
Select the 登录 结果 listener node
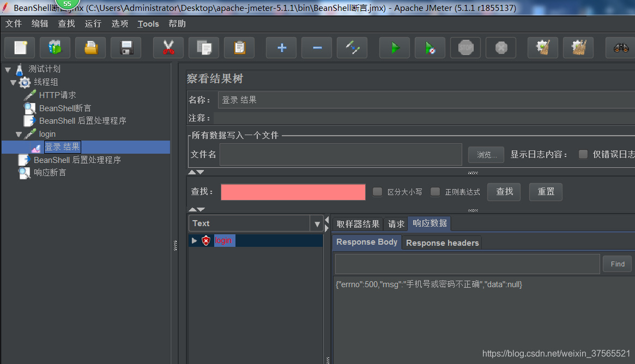62,147
